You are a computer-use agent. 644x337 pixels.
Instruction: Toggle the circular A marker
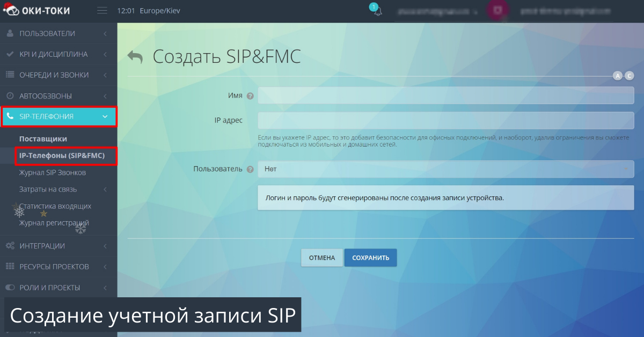tap(618, 76)
